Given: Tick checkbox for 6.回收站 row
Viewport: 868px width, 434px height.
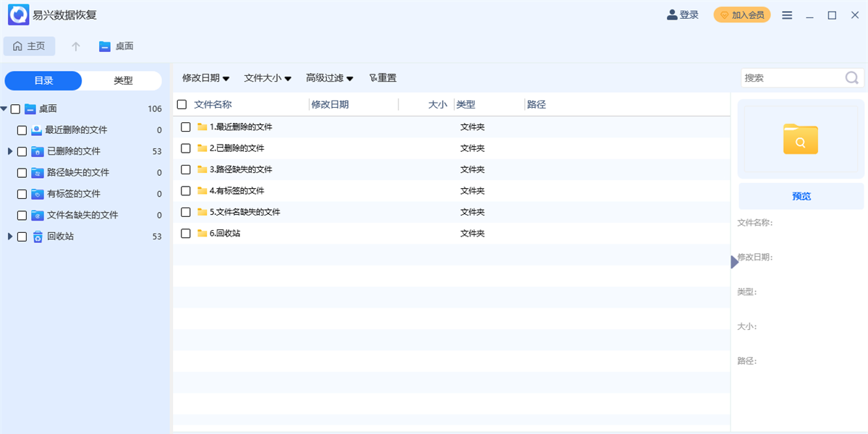Looking at the screenshot, I should (x=186, y=233).
